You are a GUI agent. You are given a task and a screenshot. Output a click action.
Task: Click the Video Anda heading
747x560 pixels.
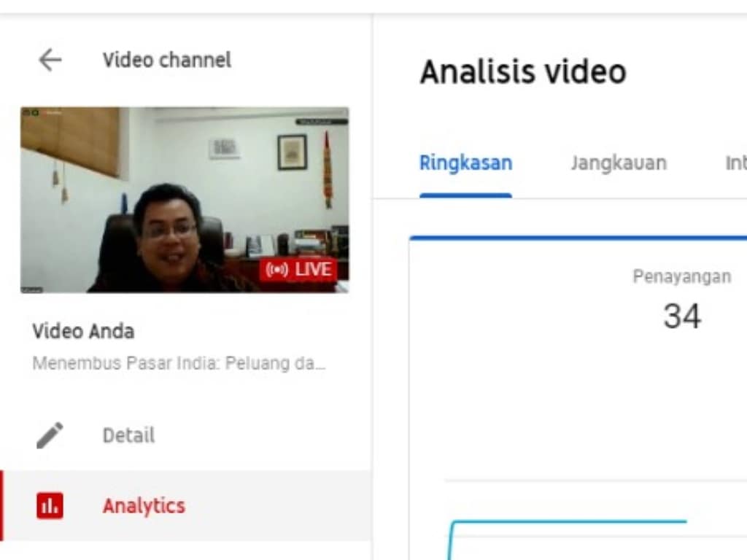coord(83,332)
